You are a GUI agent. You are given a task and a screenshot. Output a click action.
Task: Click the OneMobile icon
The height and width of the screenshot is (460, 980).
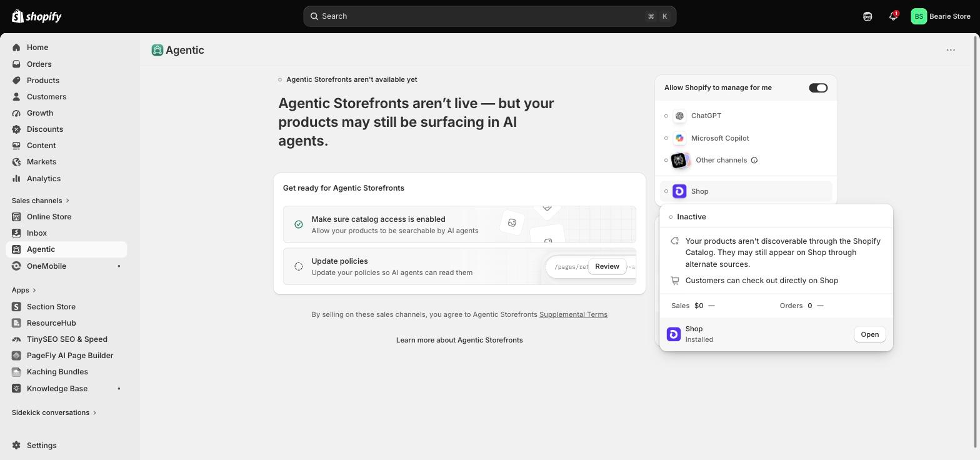[16, 266]
